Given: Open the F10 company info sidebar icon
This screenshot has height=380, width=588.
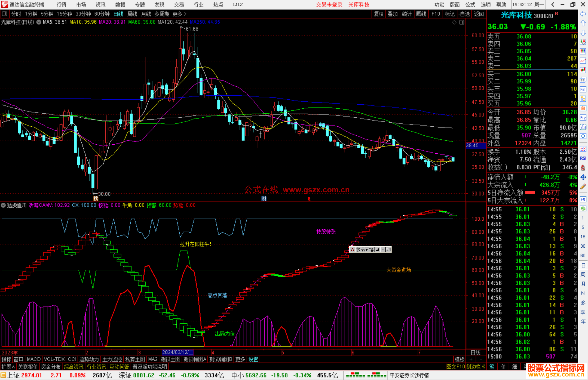Looking at the screenshot, I should (583, 89).
